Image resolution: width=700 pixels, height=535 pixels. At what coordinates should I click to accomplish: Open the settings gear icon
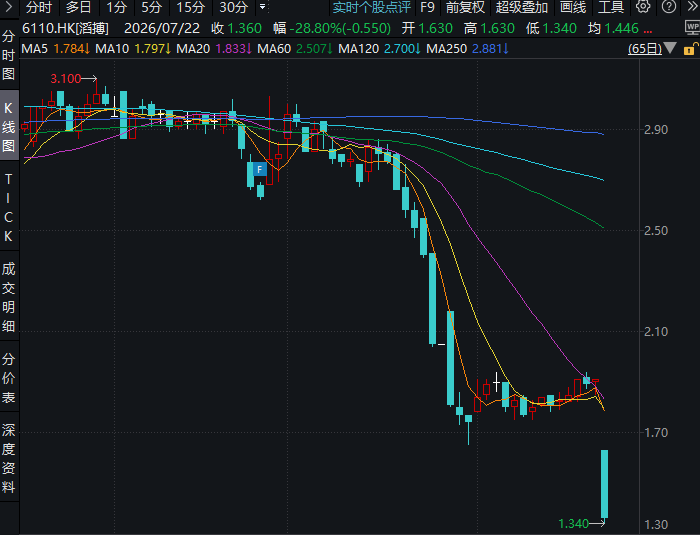[x=643, y=7]
